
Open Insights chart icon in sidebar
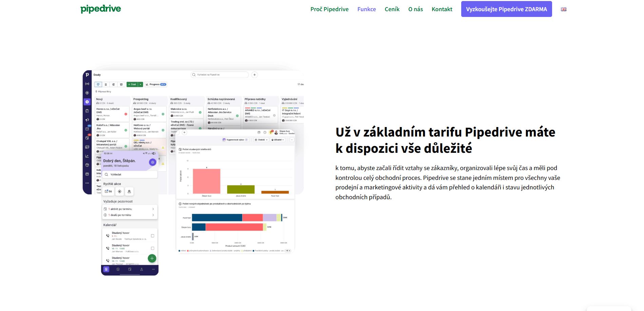coord(87,156)
